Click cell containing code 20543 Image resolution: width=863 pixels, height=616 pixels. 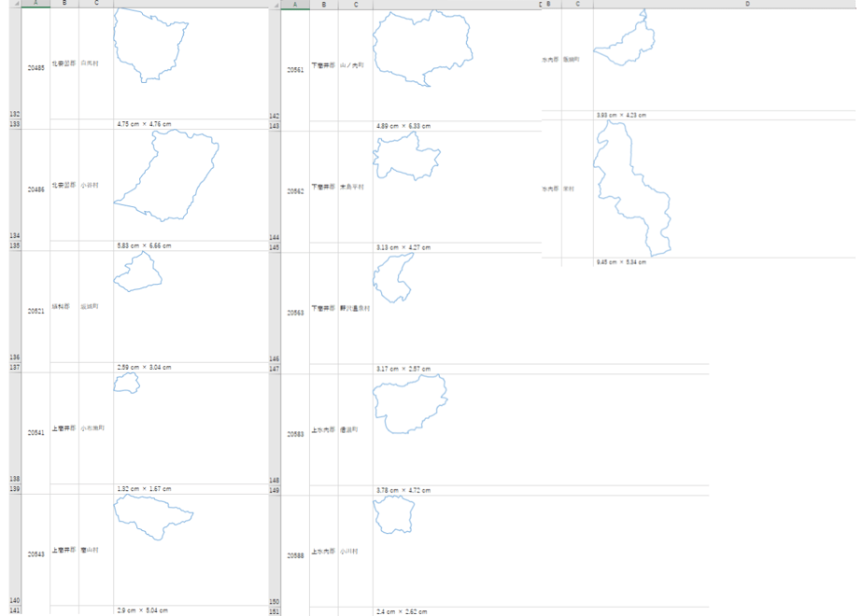click(x=35, y=554)
